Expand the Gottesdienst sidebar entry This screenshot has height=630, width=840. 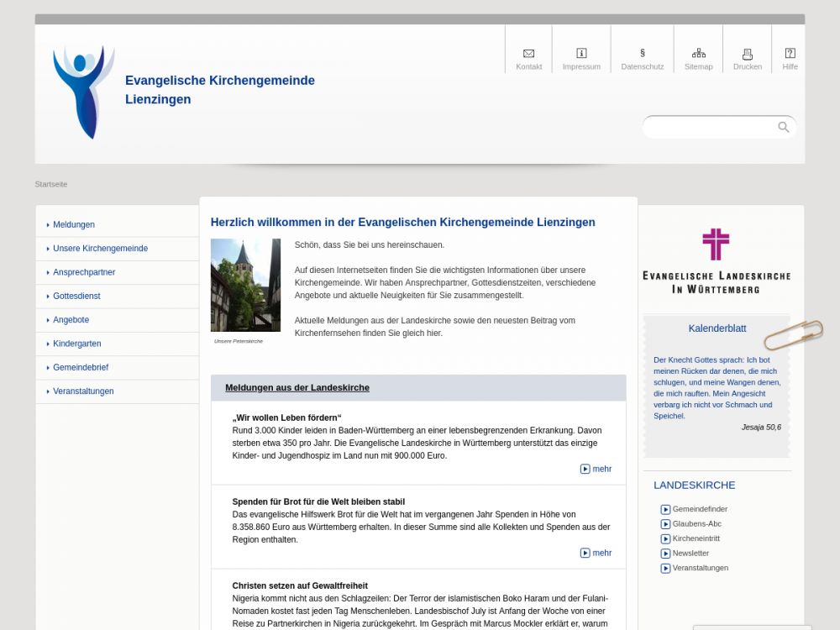click(x=76, y=297)
